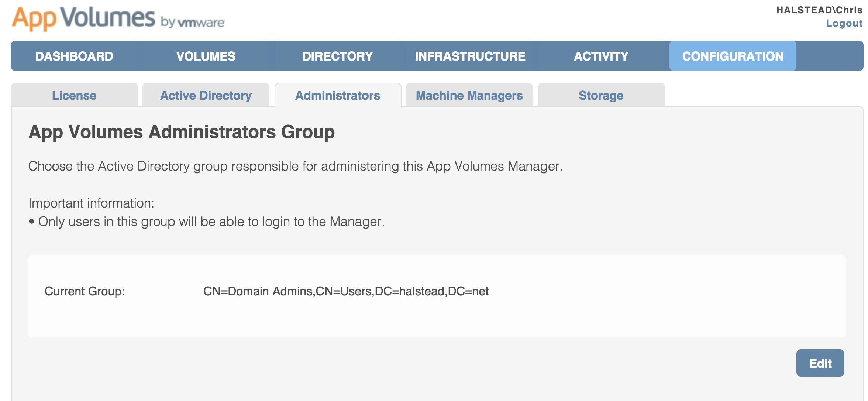Select the Configuration navigation item
The width and height of the screenshot is (868, 401).
(x=733, y=56)
